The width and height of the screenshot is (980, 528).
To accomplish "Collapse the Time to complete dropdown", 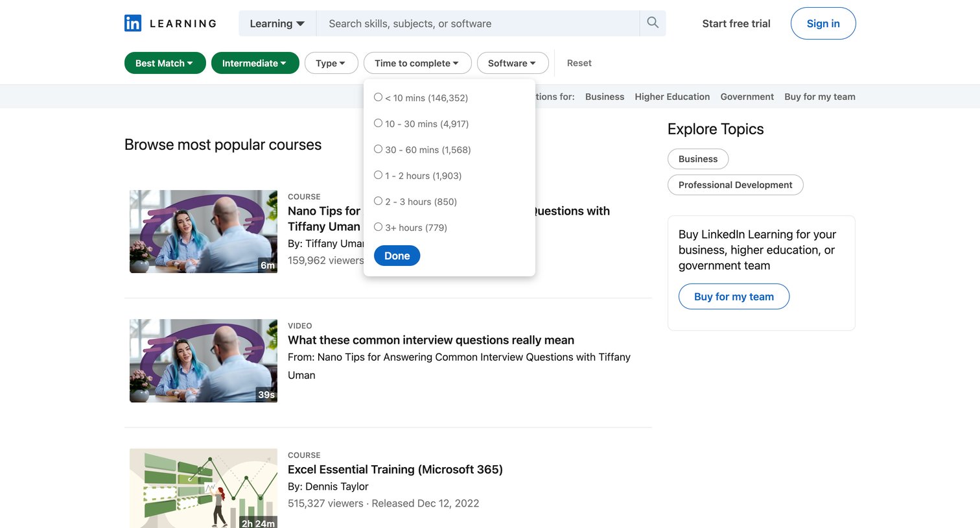I will [417, 63].
